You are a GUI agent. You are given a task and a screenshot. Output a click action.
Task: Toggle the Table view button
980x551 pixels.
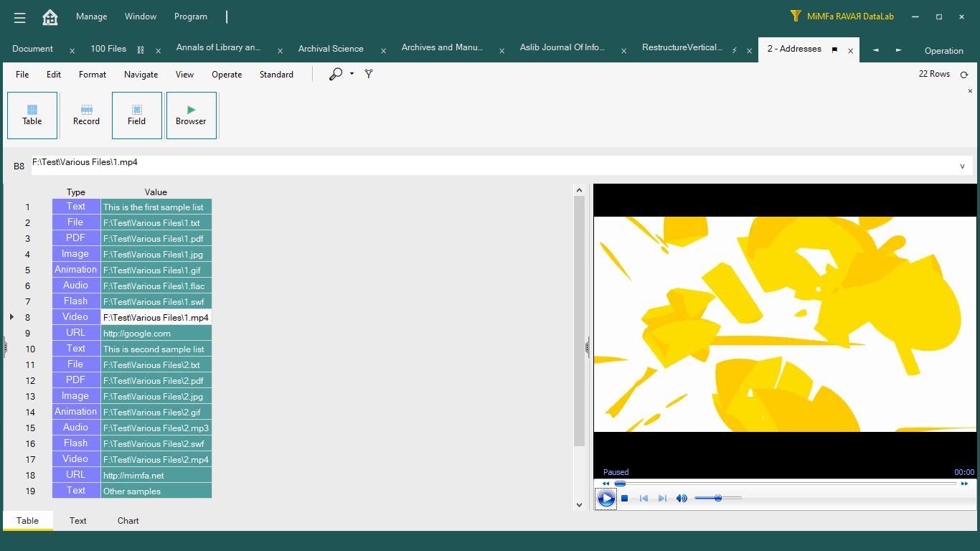click(x=32, y=115)
